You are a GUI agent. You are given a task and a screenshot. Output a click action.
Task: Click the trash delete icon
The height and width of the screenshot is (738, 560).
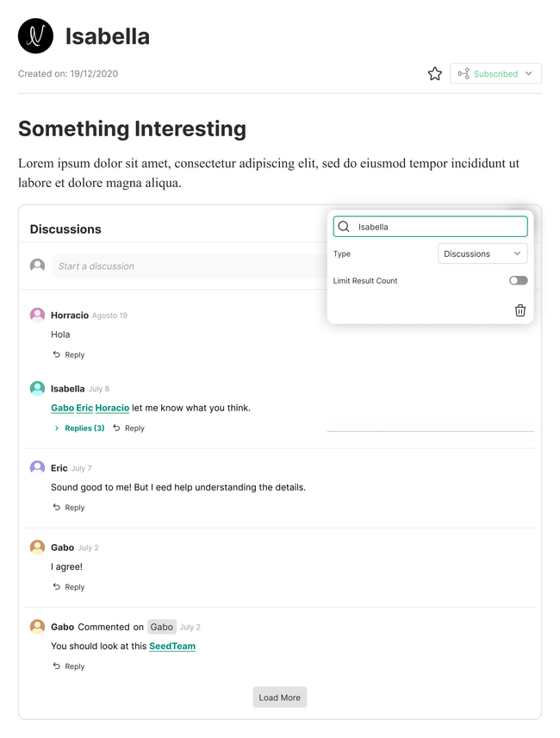pyautogui.click(x=520, y=310)
